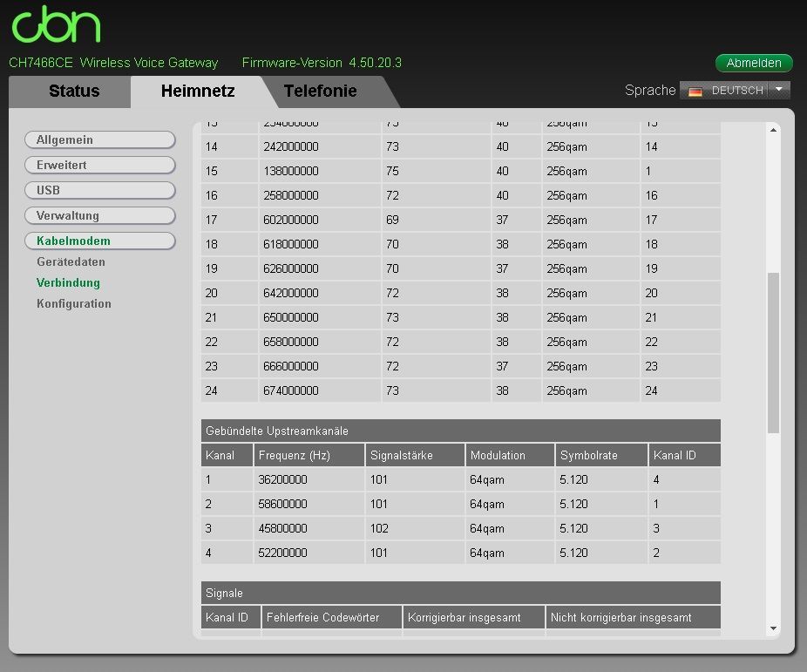Click the Gebündelte Upstreamkanäle table header
Screen dimensions: 807x672
coord(461,431)
